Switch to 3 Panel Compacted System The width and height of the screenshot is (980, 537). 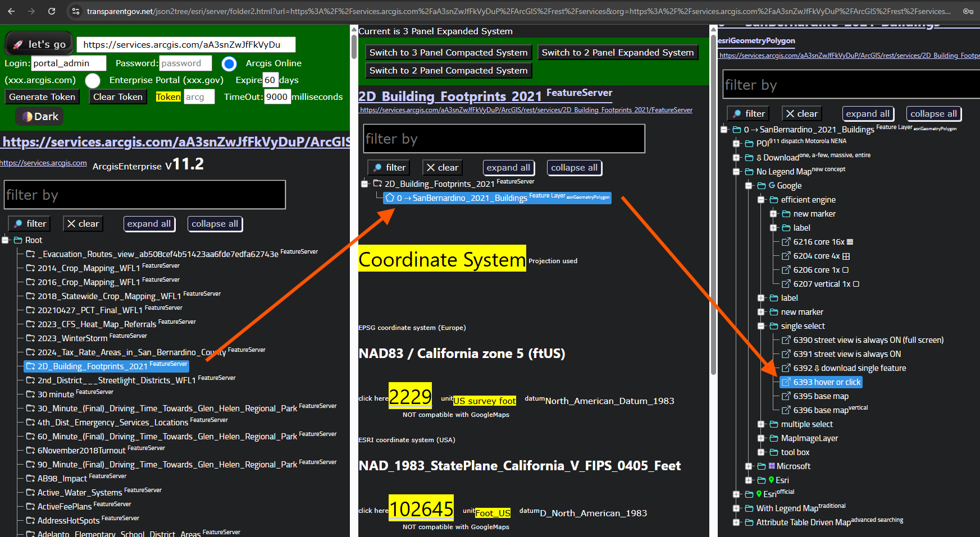tap(448, 52)
